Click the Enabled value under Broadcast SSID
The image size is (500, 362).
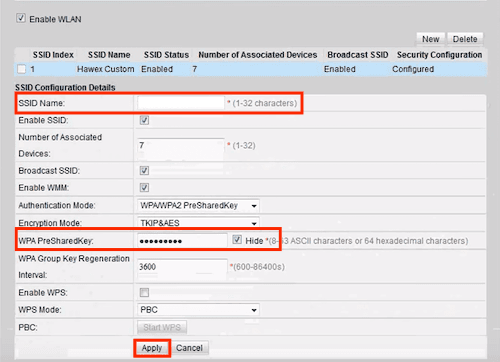[x=340, y=69]
